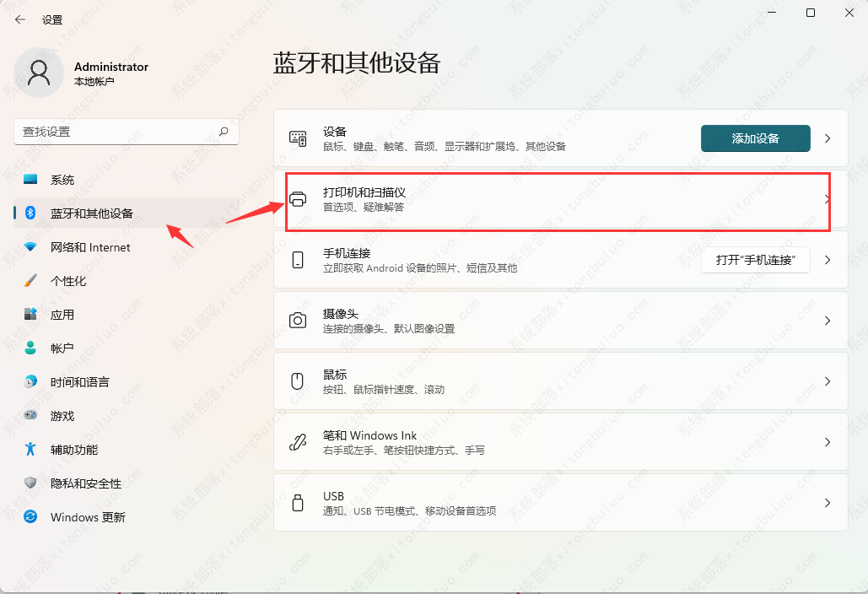This screenshot has height=594, width=868.
Task: Expand the 设备 row chevron
Action: 828,138
